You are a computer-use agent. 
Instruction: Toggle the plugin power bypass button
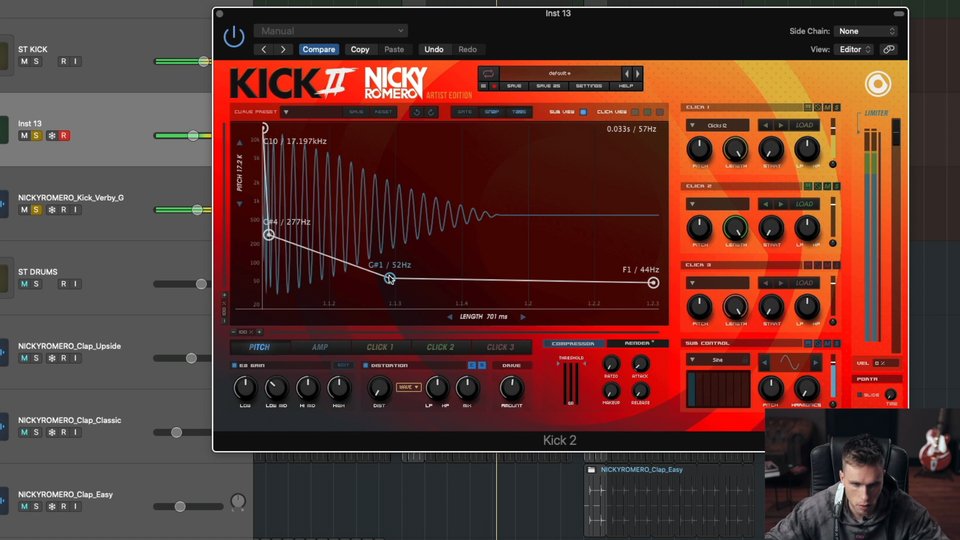pos(234,37)
